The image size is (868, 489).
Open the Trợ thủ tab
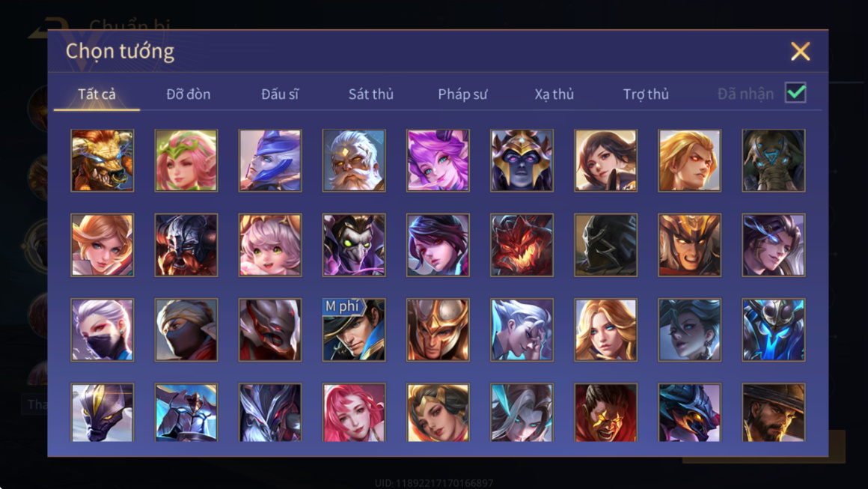646,94
